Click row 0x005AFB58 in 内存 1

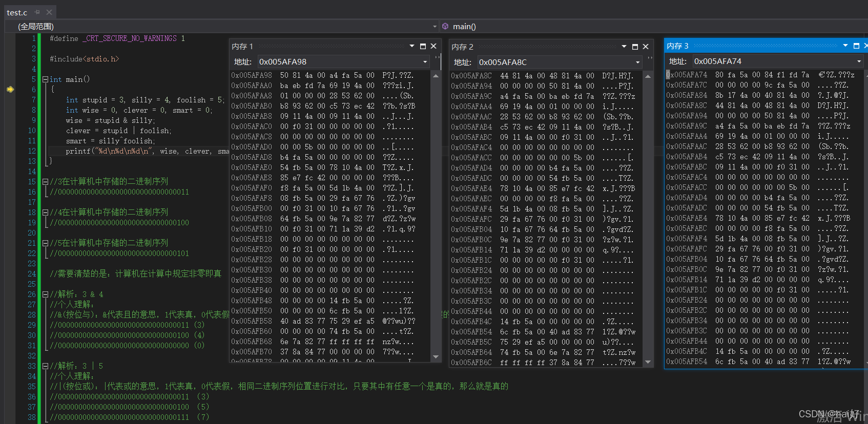point(323,321)
